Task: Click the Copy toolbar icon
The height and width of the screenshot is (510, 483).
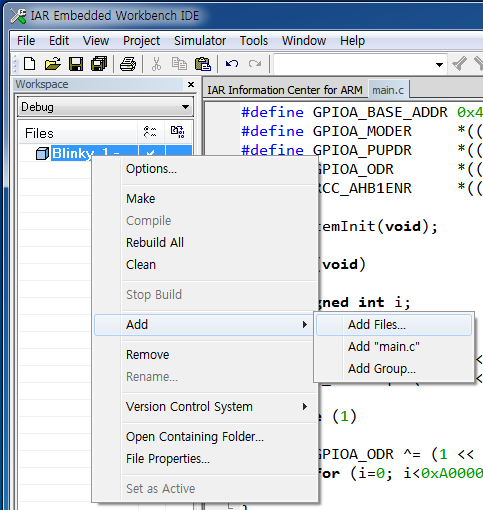Action: pyautogui.click(x=179, y=64)
